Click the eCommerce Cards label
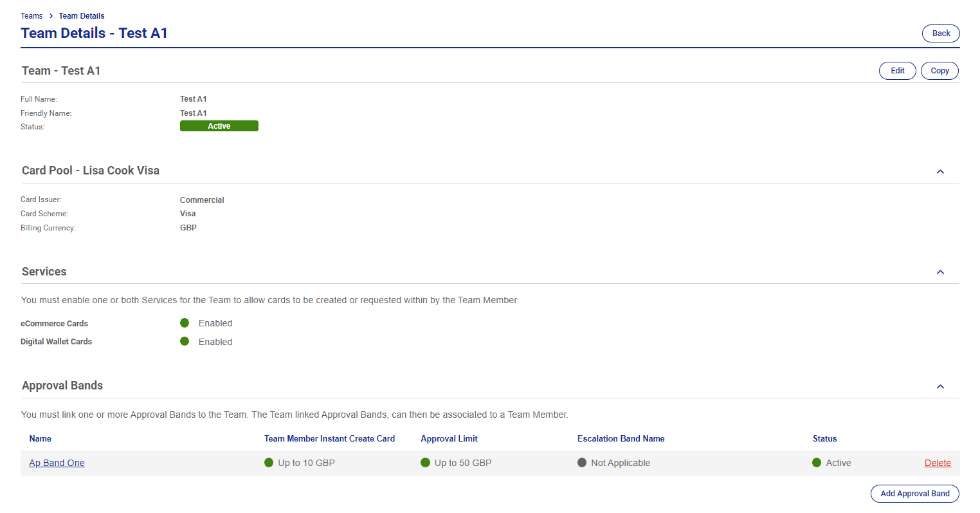Screen dimensions: 980x513 tap(54, 324)
